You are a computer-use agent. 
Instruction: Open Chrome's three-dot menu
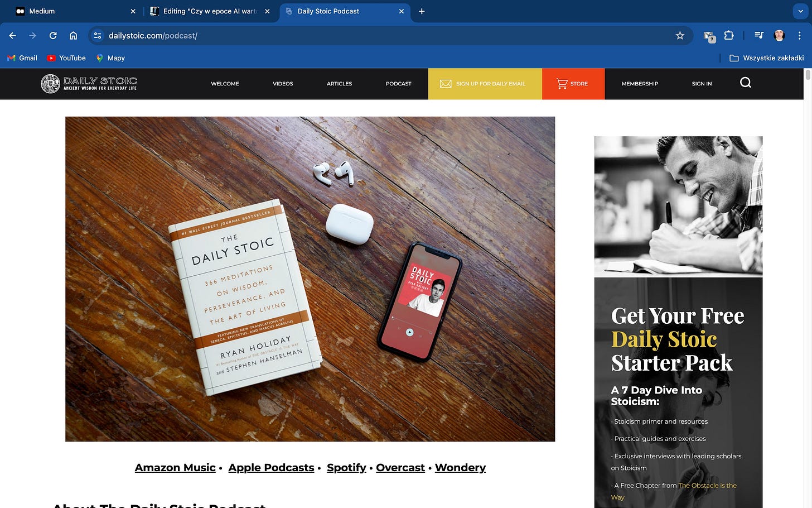(799, 36)
